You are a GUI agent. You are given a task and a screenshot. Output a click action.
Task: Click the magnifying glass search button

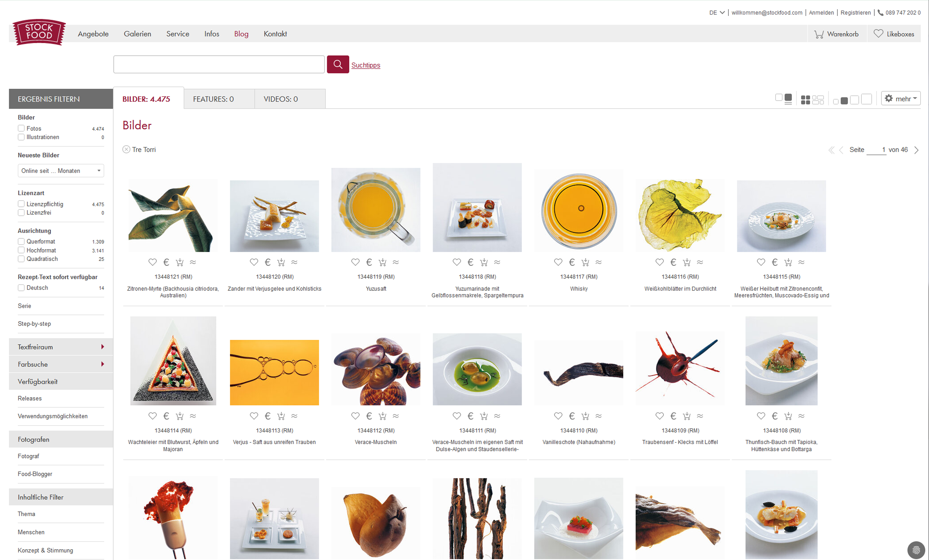point(337,65)
